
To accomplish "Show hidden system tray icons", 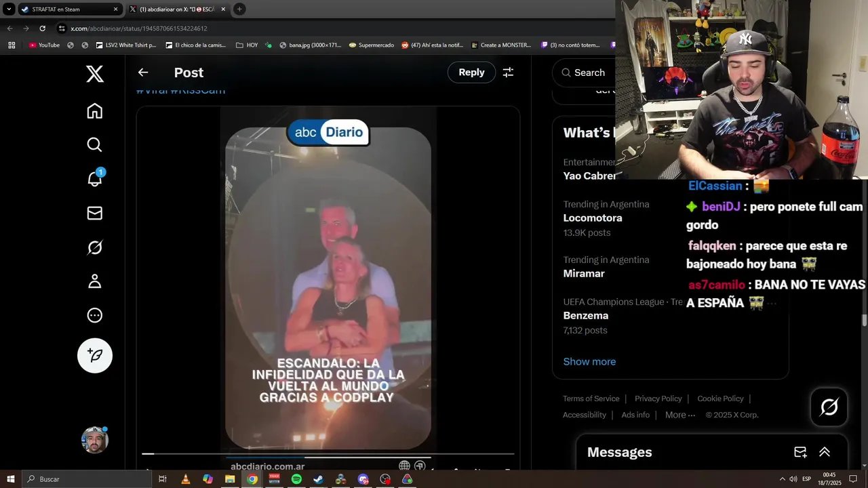I will [782, 479].
